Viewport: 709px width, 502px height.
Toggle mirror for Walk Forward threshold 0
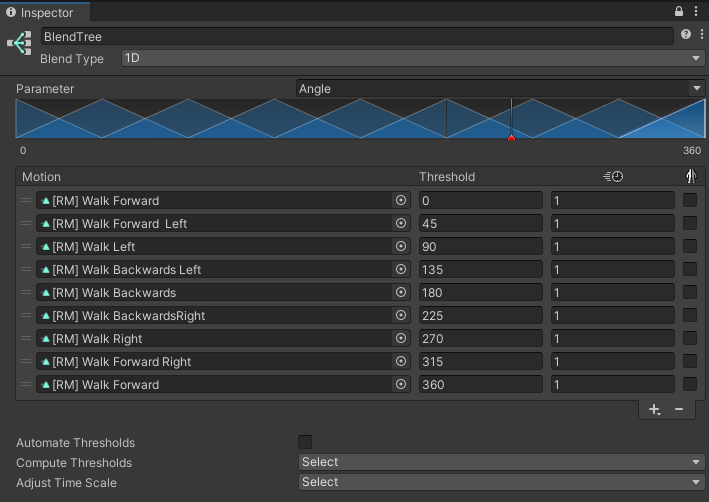point(690,200)
